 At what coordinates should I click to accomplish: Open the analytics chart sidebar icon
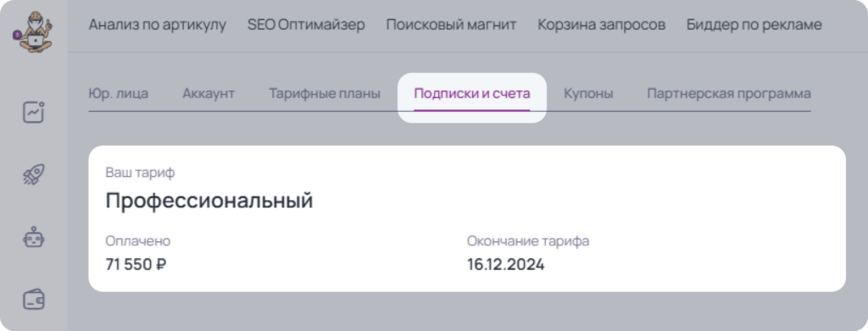click(x=33, y=113)
